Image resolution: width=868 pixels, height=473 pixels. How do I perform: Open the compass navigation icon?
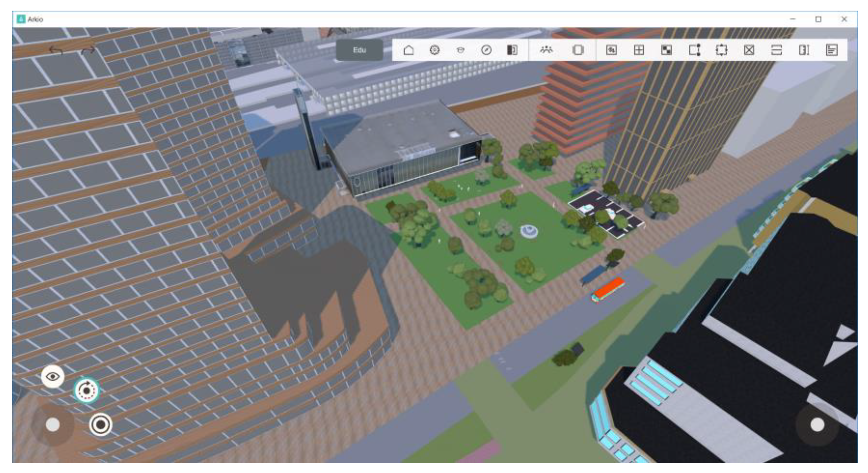point(486,50)
